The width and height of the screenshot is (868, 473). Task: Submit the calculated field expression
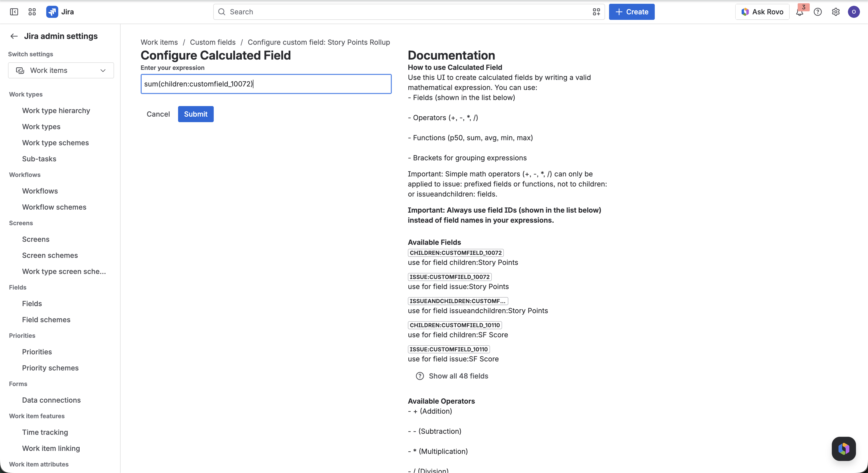(195, 114)
